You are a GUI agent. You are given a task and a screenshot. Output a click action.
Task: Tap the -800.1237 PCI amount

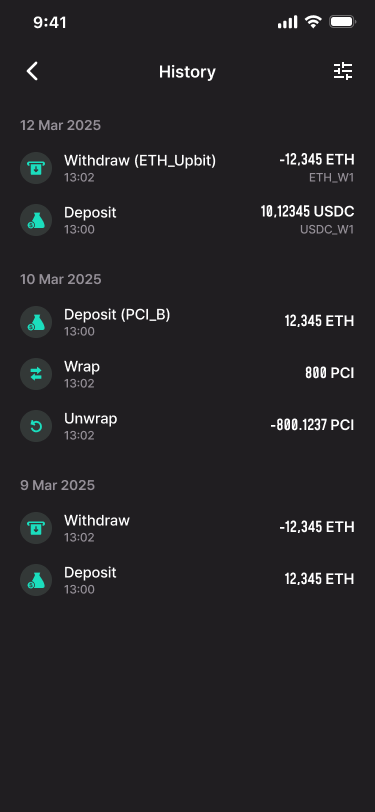312,426
